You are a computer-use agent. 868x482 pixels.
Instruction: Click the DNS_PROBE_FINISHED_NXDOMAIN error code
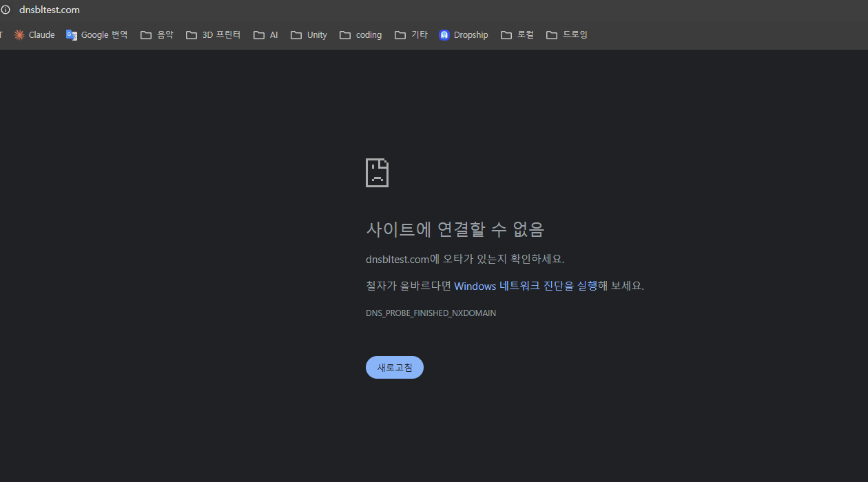click(x=431, y=313)
